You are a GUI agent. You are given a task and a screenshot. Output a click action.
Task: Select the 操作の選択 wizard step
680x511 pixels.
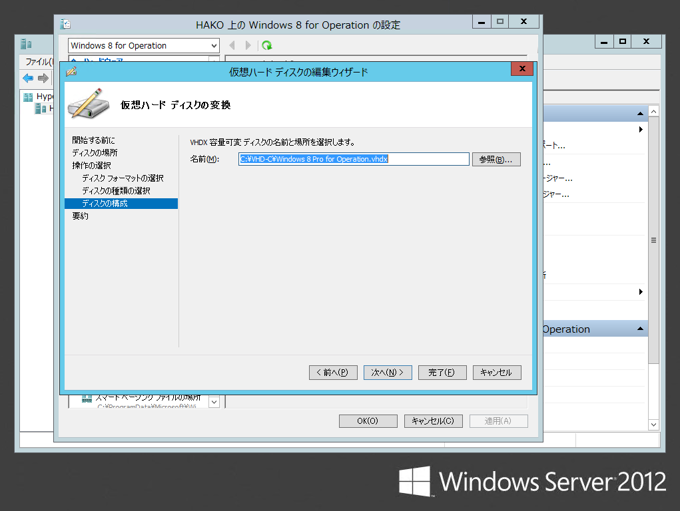pos(92,165)
